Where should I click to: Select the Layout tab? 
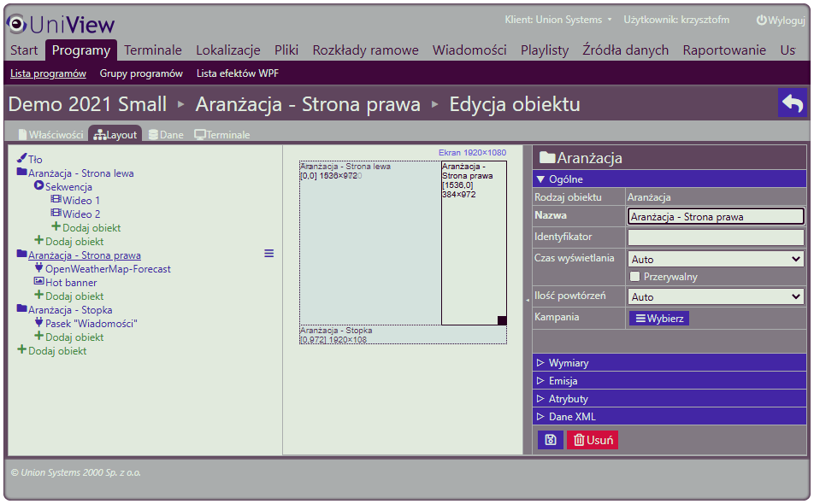pos(115,134)
